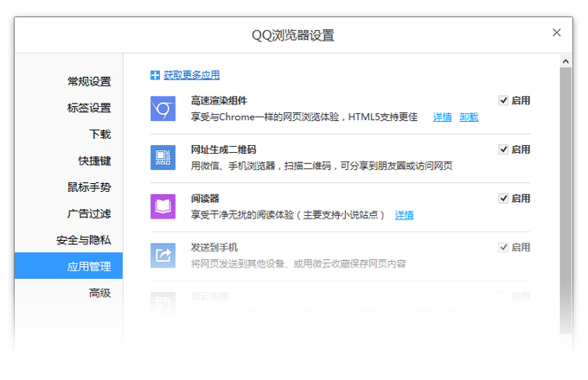Select the highlighted 应用管理 section
The image size is (588, 380).
[x=68, y=266]
